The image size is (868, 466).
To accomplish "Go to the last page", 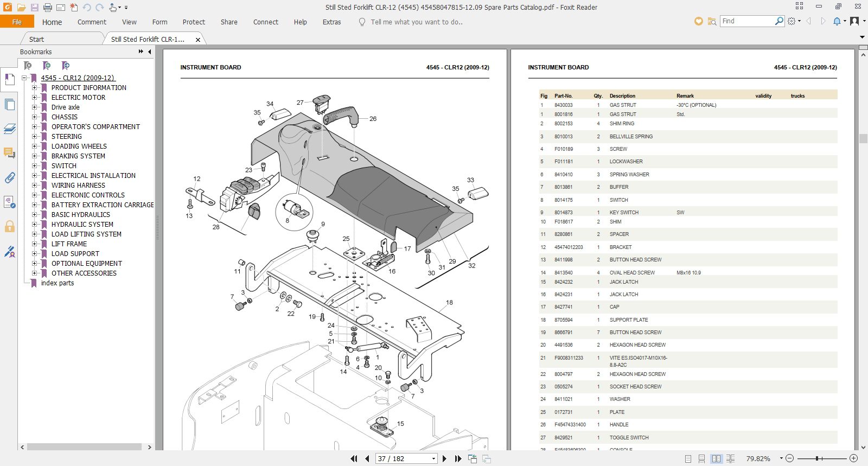I will tap(458, 458).
